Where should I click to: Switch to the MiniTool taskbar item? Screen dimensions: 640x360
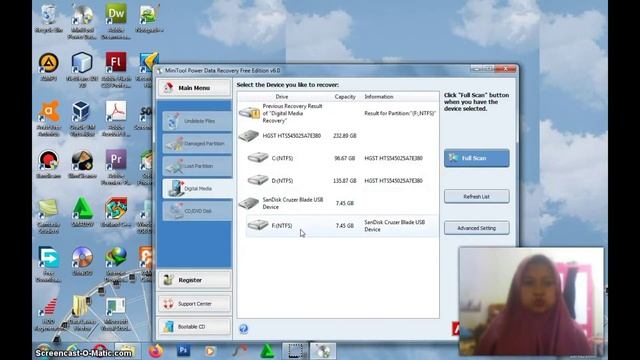323,351
